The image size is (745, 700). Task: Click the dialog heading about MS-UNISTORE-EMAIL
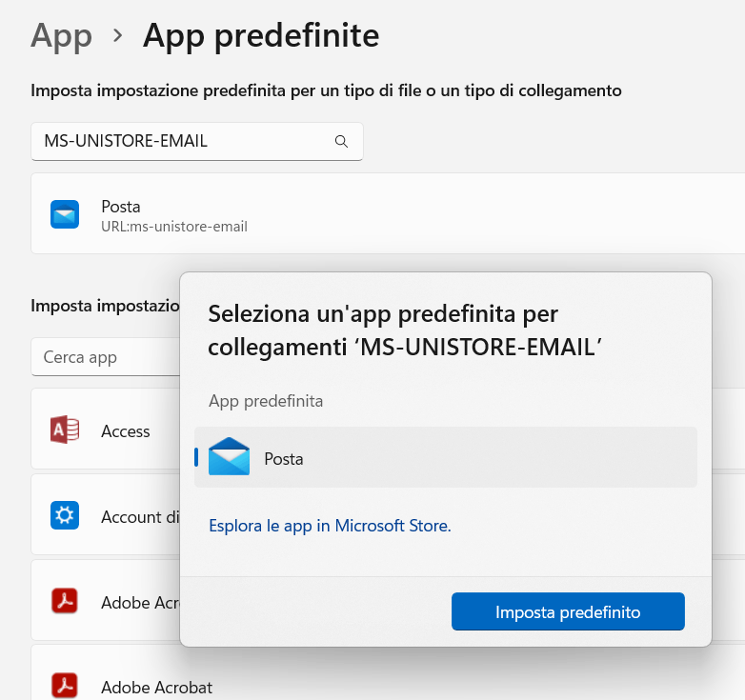pyautogui.click(x=405, y=330)
